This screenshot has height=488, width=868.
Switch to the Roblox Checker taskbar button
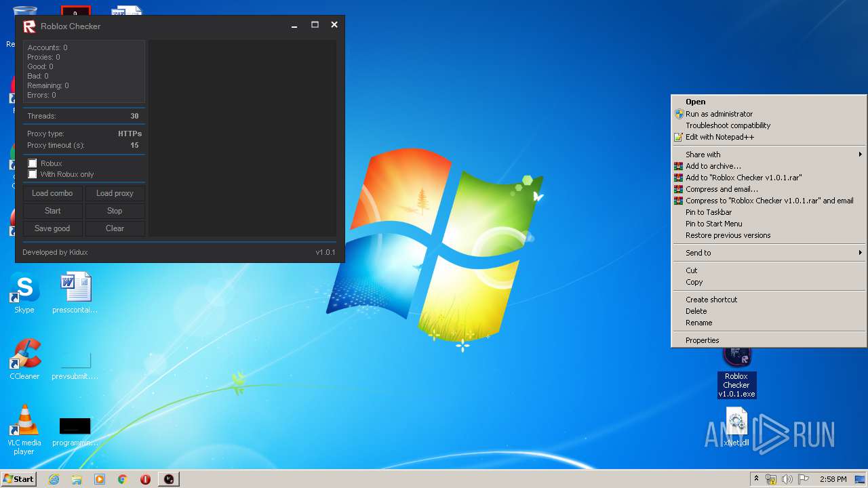click(169, 479)
